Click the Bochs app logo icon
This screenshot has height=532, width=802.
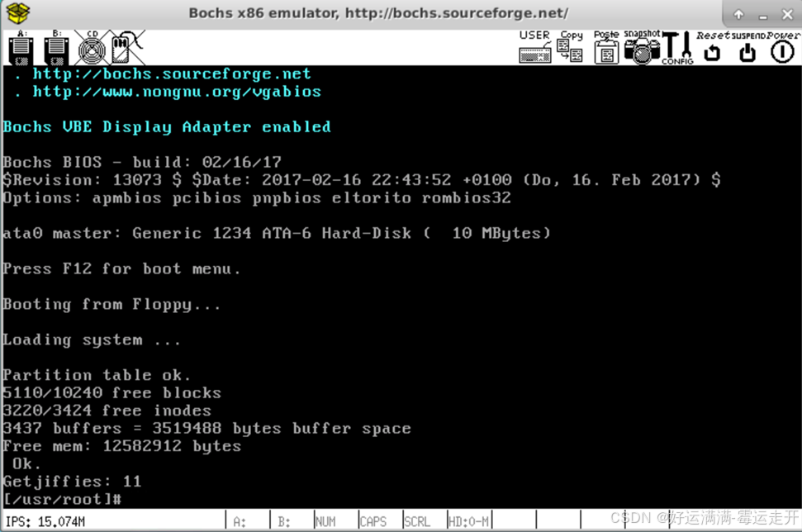[x=18, y=13]
